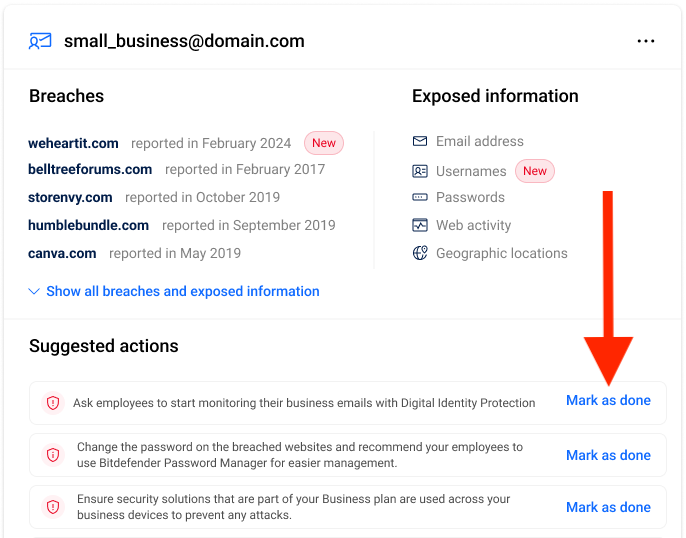
Task: Click shield icon on change password action
Action: (53, 455)
